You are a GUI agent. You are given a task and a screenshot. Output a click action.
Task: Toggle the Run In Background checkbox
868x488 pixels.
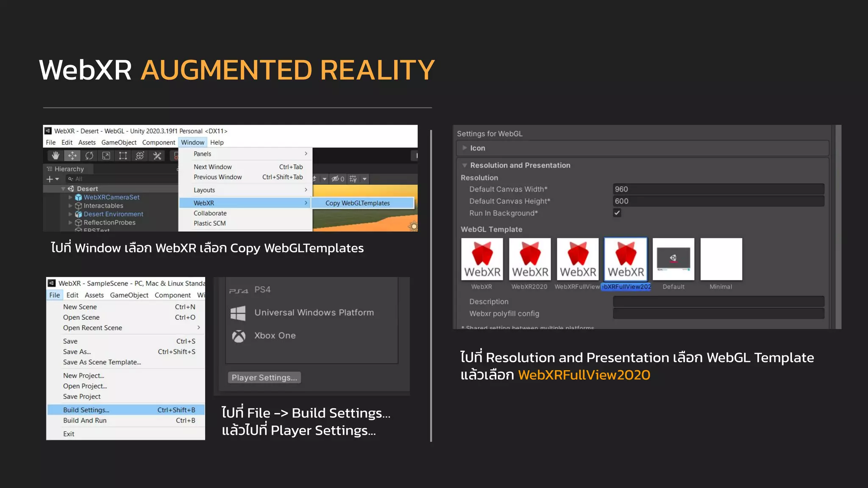coord(617,213)
